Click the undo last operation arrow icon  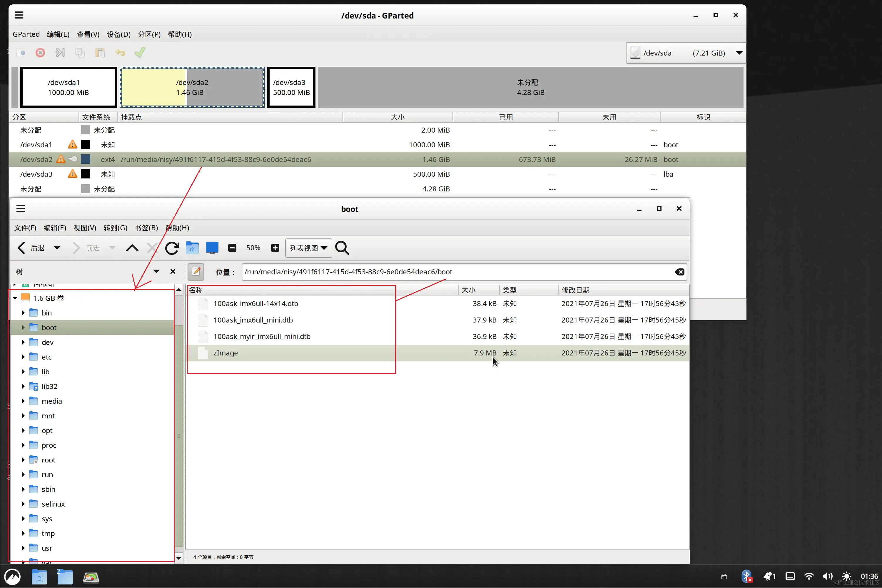pyautogui.click(x=120, y=53)
